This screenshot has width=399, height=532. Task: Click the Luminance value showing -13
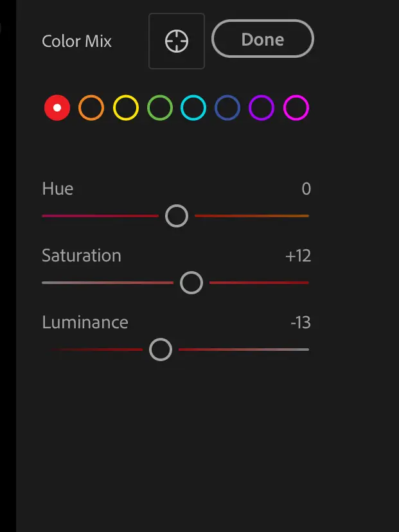[300, 323]
